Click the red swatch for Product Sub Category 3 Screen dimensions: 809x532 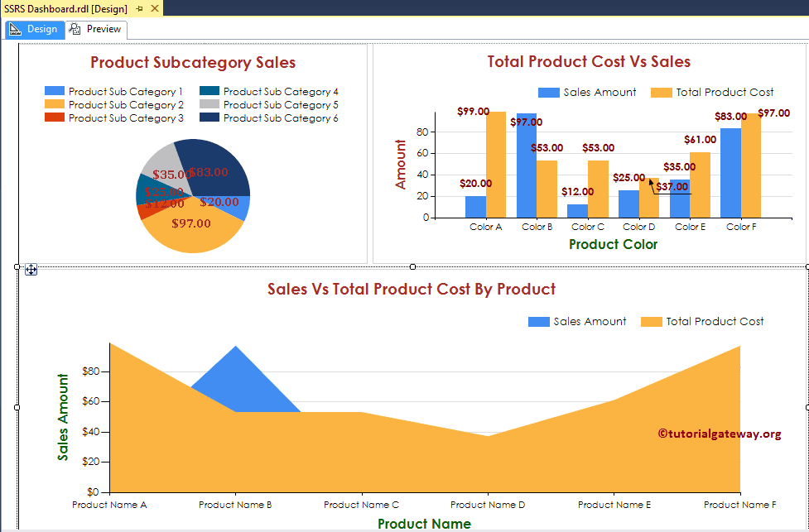(x=55, y=117)
